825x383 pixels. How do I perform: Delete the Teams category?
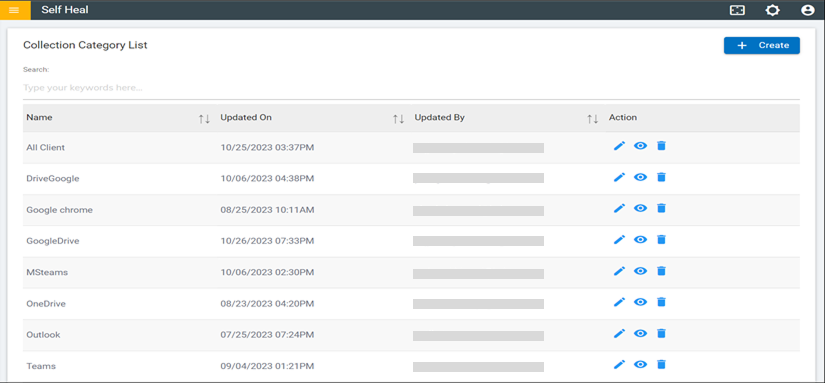pyautogui.click(x=661, y=364)
